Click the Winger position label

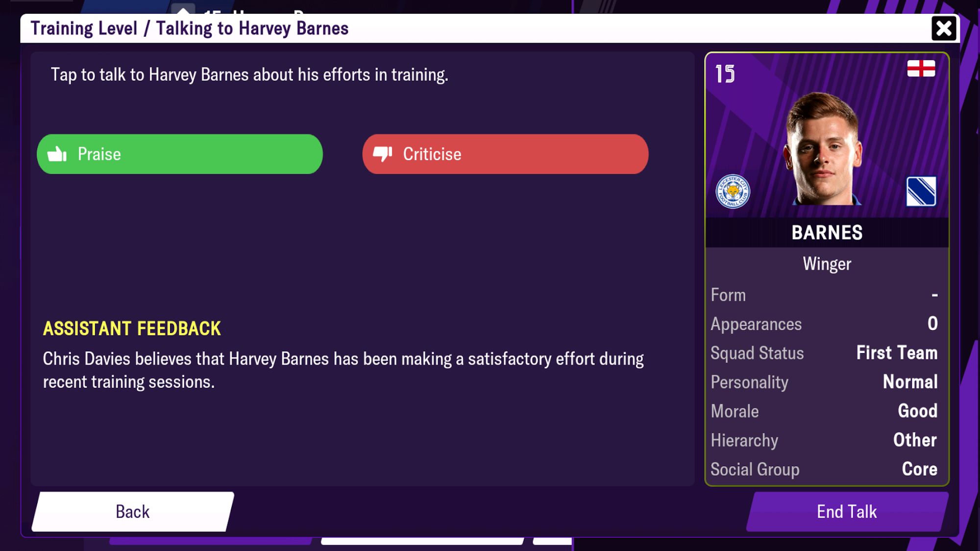point(827,263)
